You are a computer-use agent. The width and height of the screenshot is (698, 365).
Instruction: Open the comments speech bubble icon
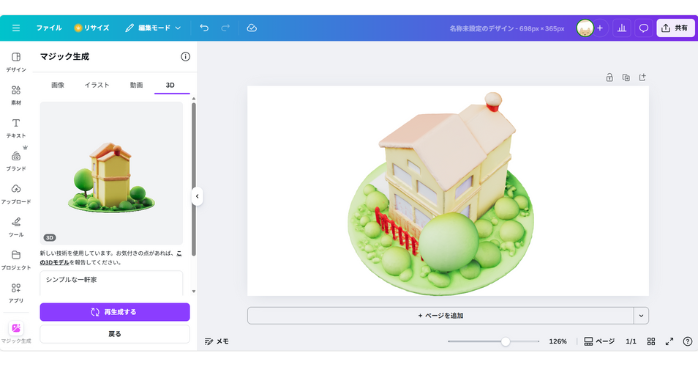coord(643,28)
